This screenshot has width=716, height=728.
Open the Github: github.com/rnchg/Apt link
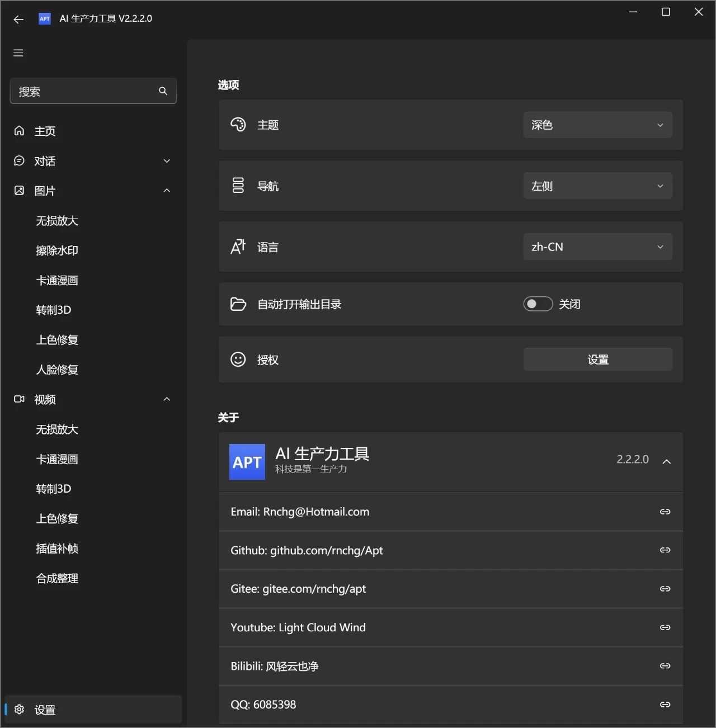coord(451,550)
